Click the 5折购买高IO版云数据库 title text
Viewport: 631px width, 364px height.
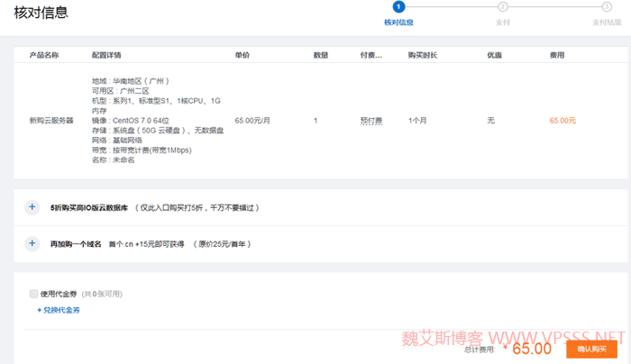pyautogui.click(x=90, y=207)
